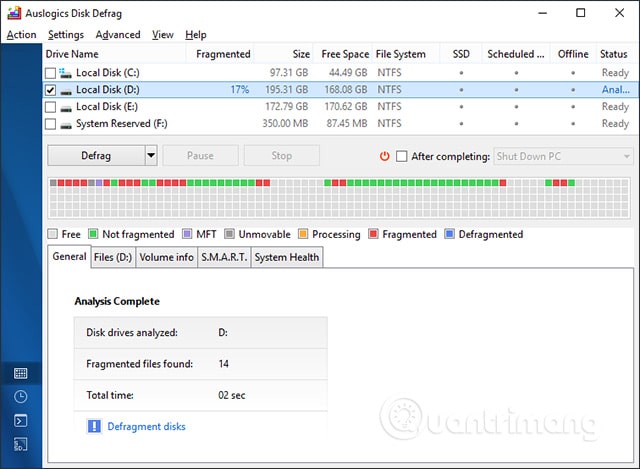Click the System Reserved (F:) drive icon

66,125
